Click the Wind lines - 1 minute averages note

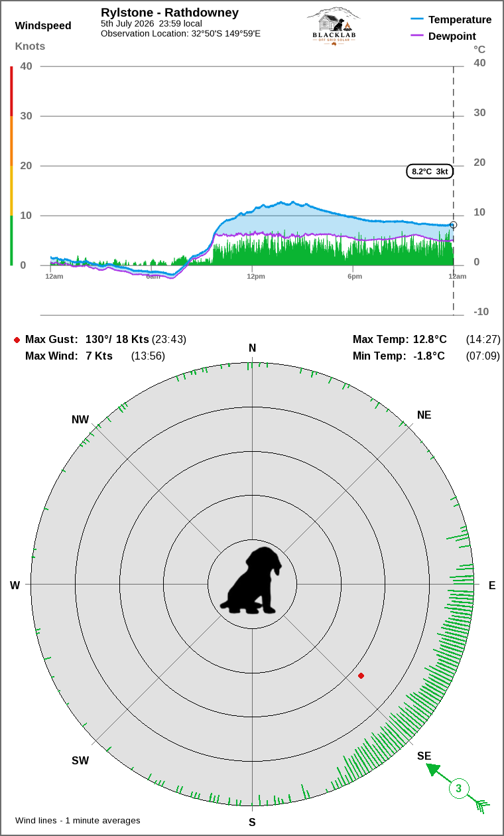tap(78, 820)
